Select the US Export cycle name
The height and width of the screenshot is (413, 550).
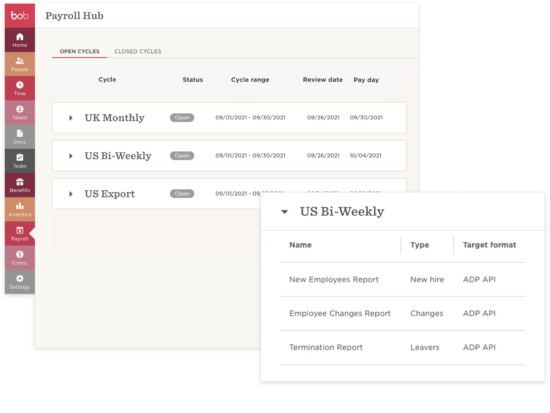click(x=110, y=194)
